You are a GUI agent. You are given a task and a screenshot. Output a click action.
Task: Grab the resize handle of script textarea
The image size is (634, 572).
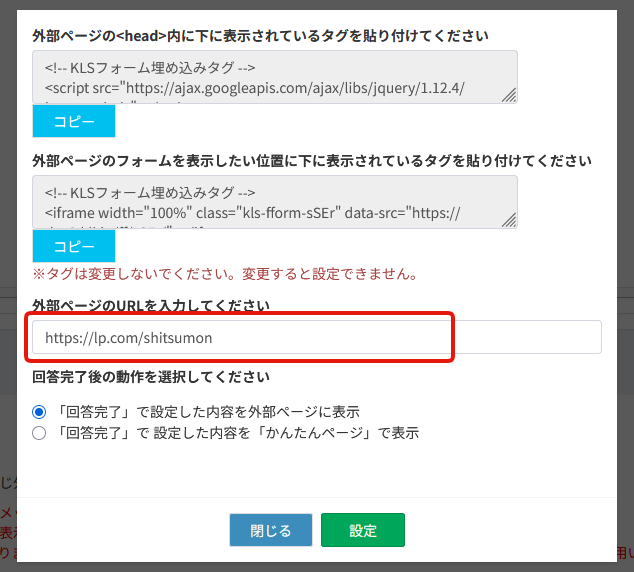tap(509, 95)
